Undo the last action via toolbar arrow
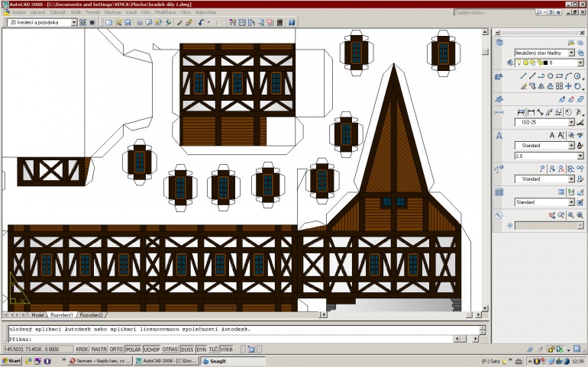The height and width of the screenshot is (367, 588). [x=202, y=22]
